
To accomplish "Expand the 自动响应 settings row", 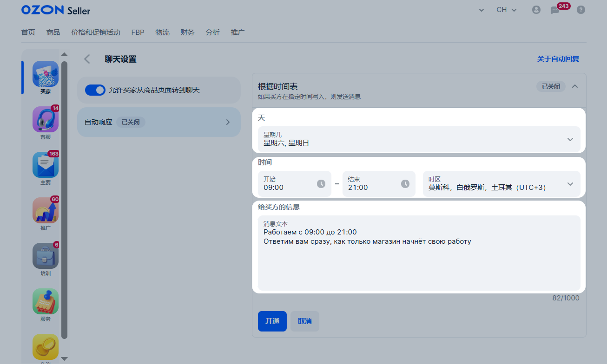I will (158, 122).
